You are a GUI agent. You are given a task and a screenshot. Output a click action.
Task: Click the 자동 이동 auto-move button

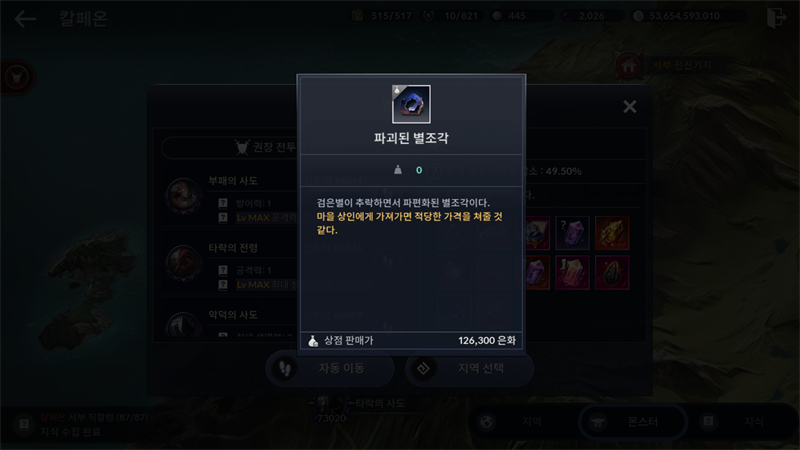point(330,368)
